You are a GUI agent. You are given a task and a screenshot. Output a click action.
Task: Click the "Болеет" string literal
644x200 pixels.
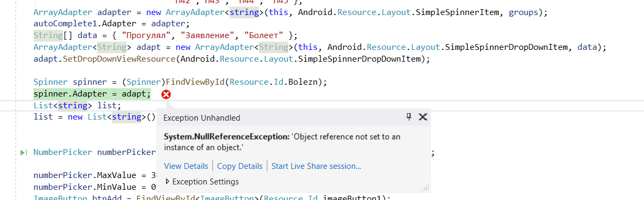[264, 35]
